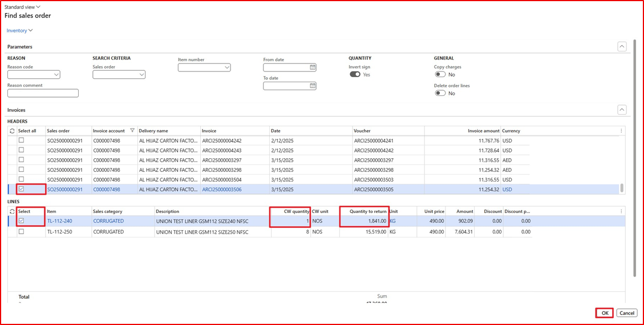Open item link TL-112-240
This screenshot has height=325, width=644.
(59, 221)
